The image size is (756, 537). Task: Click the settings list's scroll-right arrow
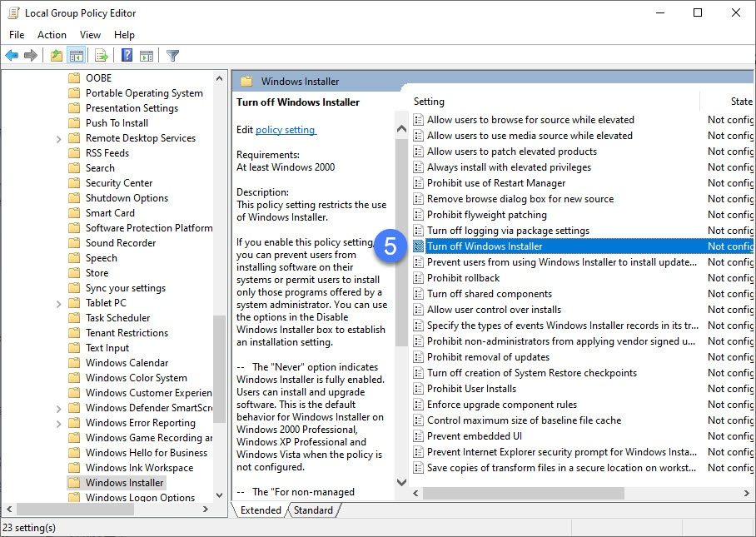pos(746,493)
